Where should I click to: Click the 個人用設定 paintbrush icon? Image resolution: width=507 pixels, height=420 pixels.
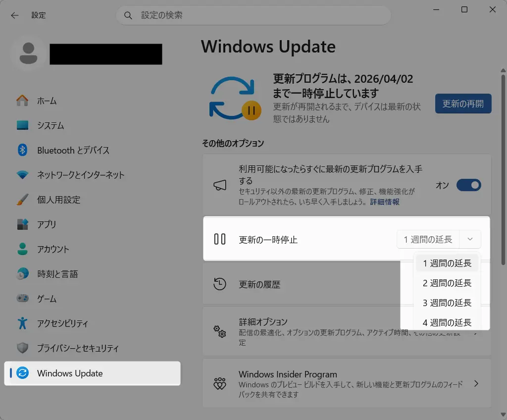pos(22,200)
